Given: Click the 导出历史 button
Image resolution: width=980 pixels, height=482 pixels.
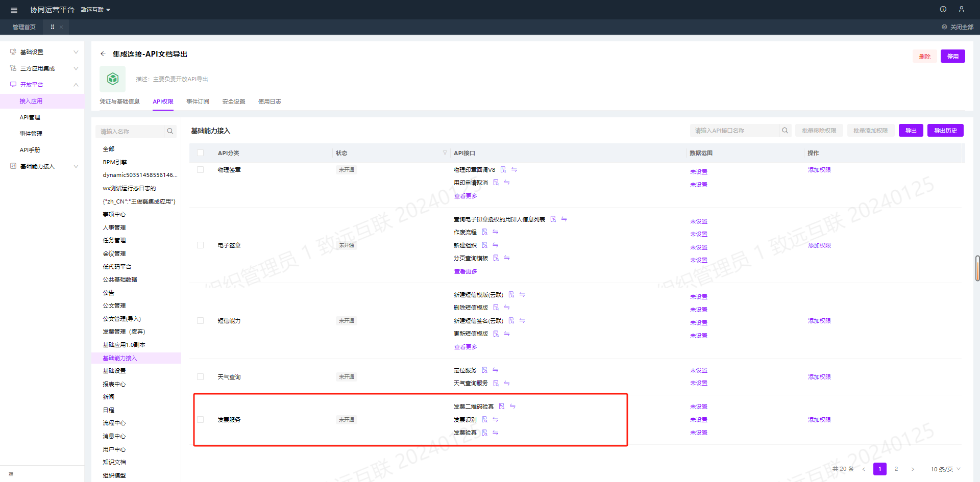Looking at the screenshot, I should pos(945,131).
